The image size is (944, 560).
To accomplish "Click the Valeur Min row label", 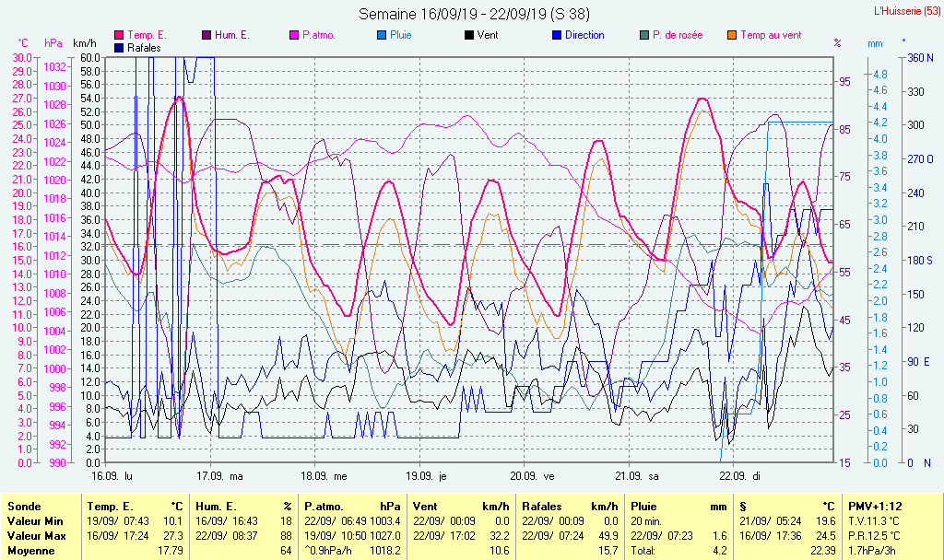I will (35, 521).
